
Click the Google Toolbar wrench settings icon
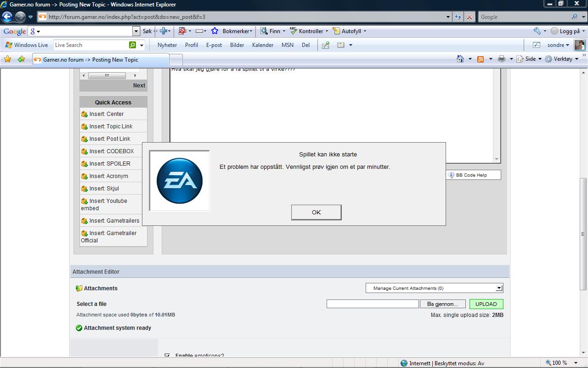(537, 31)
